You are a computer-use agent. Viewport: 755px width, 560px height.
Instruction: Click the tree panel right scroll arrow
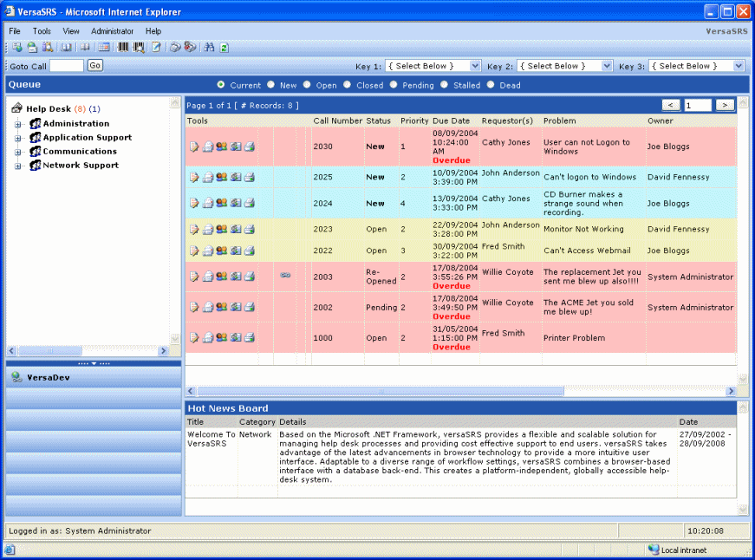click(163, 350)
